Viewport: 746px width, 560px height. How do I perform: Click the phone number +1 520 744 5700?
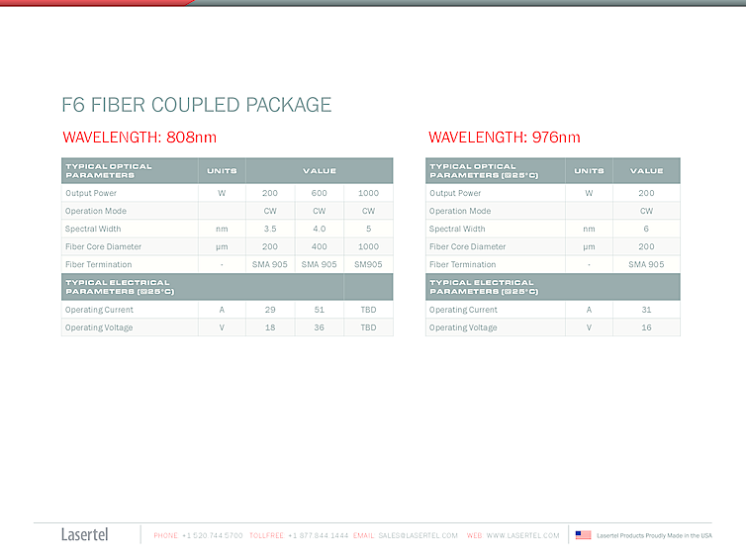tap(212, 535)
